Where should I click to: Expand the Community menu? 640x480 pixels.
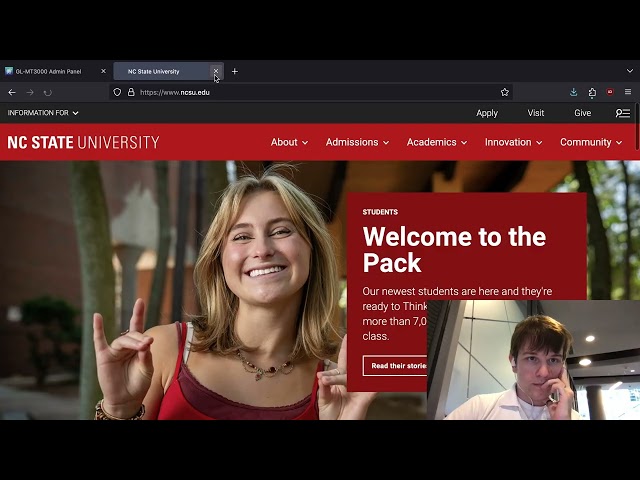tap(591, 142)
